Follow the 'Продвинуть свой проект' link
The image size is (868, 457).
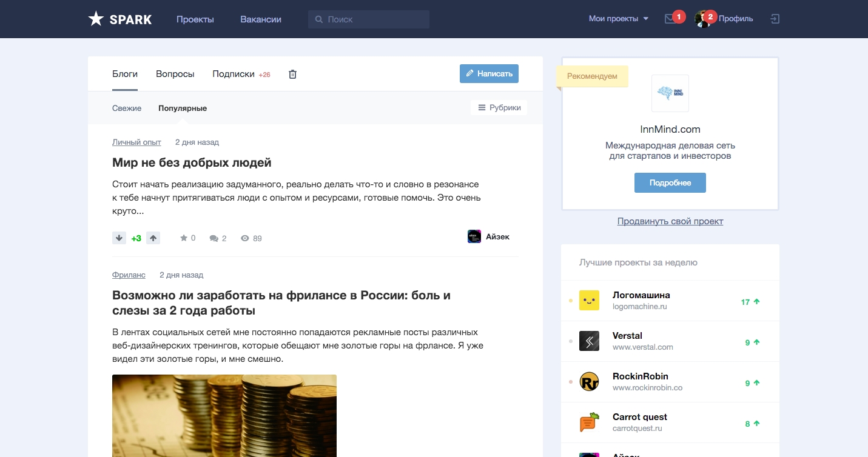[670, 221]
